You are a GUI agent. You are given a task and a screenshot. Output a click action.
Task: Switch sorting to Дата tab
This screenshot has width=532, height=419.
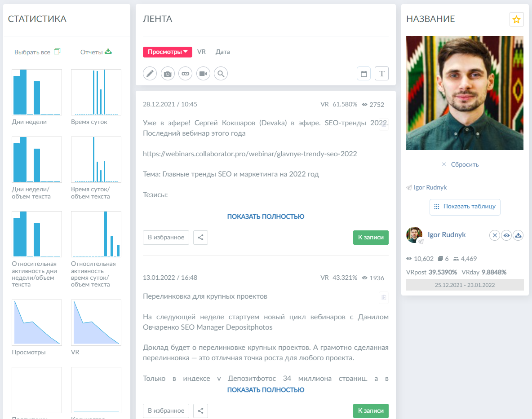pos(223,52)
